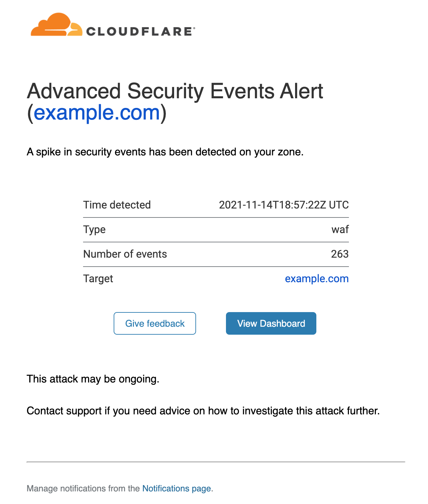
Task: Click the 'This attack may be ongoing' text
Action: point(93,379)
